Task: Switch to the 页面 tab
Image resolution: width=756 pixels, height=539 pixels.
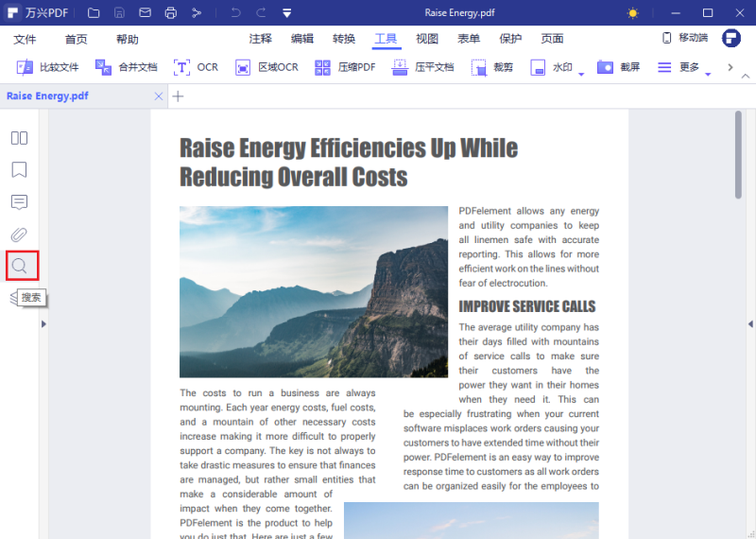Action: pyautogui.click(x=552, y=39)
